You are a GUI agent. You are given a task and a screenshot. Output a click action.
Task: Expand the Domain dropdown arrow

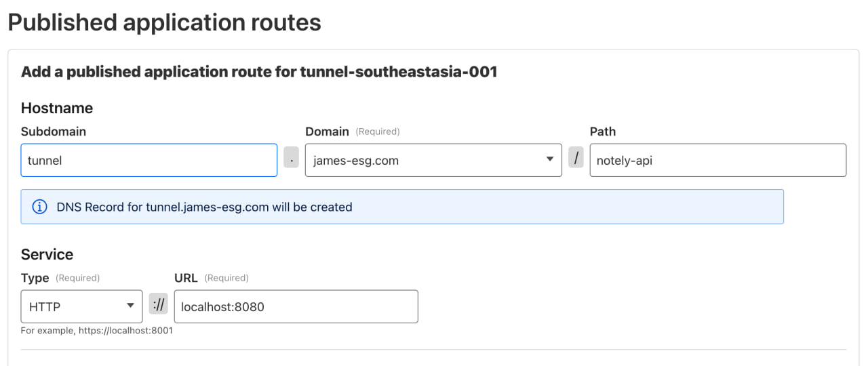549,160
